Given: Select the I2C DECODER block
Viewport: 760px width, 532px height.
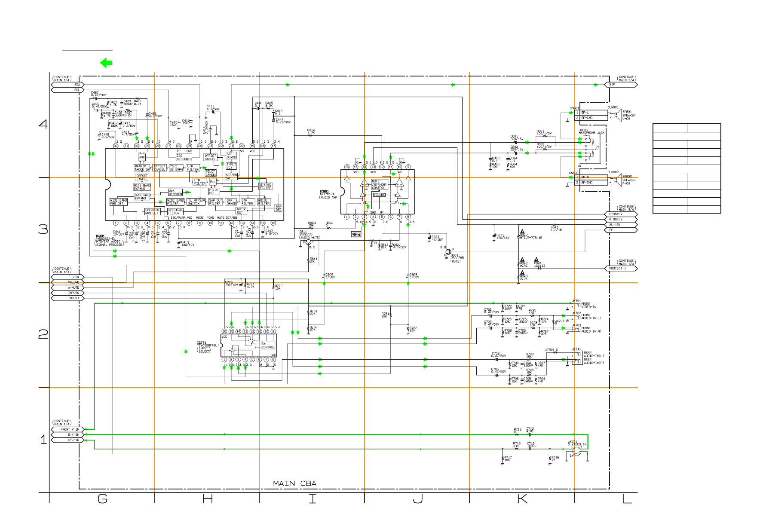Looking at the screenshot, I should click(x=184, y=157).
